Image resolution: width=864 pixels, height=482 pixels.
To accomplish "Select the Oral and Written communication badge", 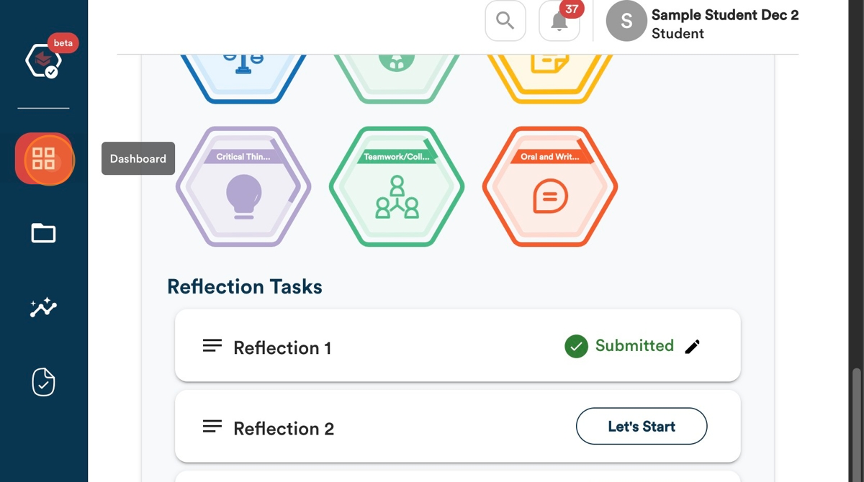I will (x=550, y=187).
